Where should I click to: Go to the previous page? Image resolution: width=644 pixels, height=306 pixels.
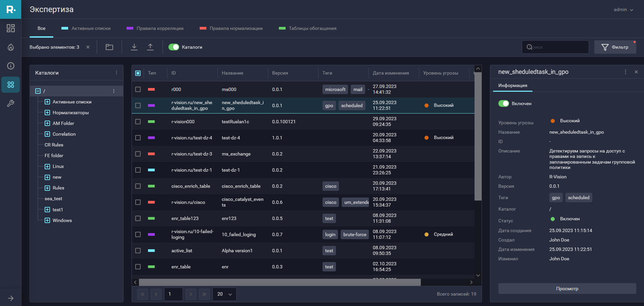[156, 294]
